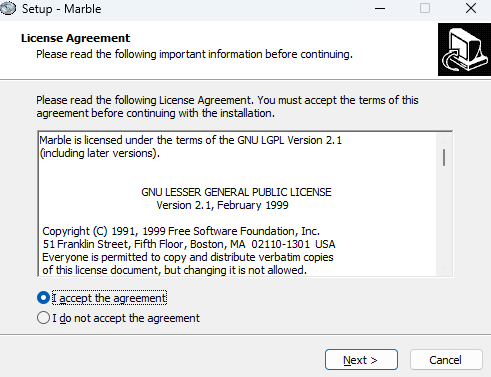
Task: Abort installation with the Cancel button
Action: [x=446, y=360]
